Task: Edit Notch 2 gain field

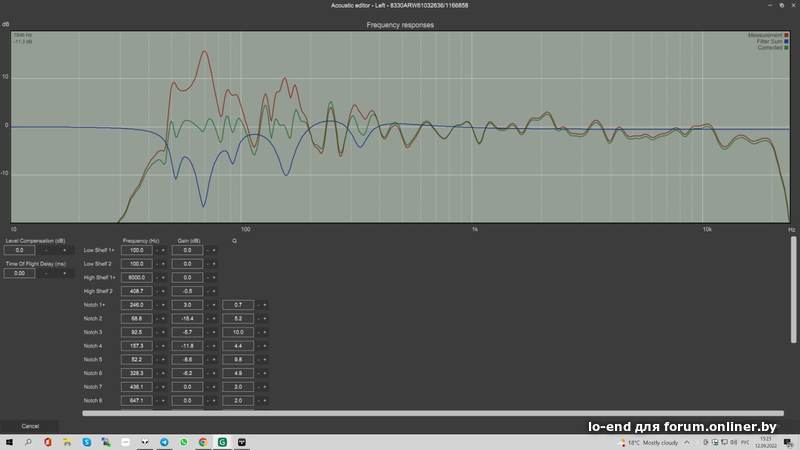Action: pyautogui.click(x=187, y=318)
